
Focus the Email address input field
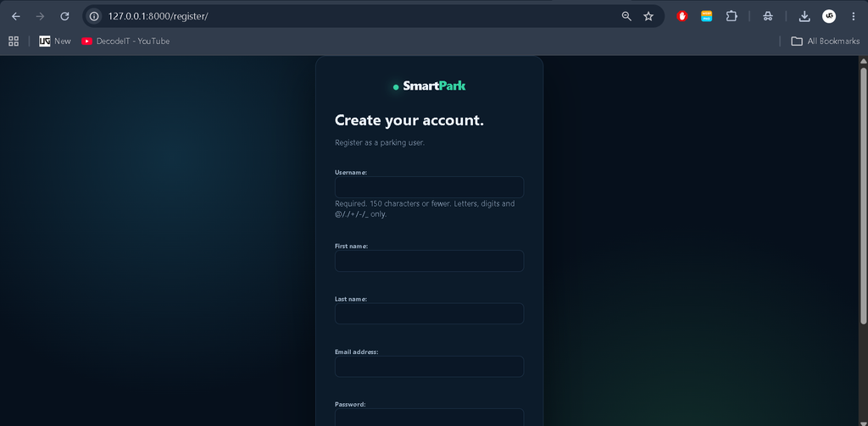[429, 366]
